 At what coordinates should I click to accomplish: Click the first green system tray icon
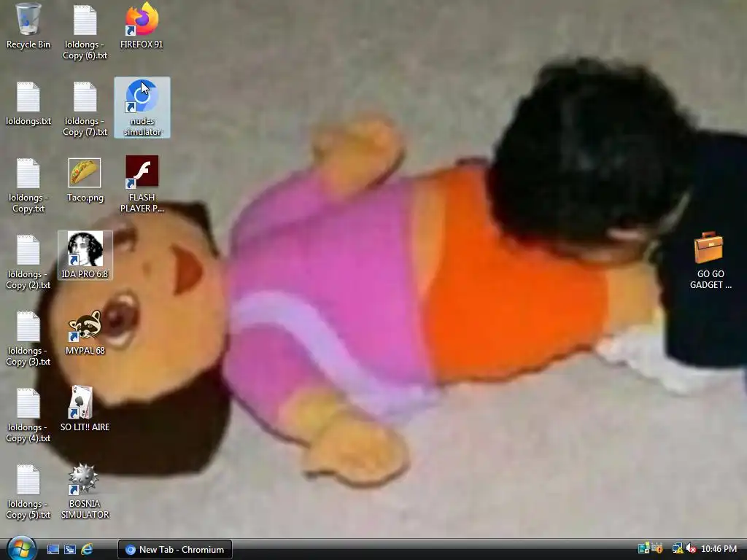click(x=643, y=548)
